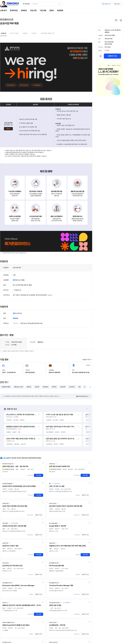Select the 기업정보 tab
This screenshot has width=123, height=644.
[25, 33]
